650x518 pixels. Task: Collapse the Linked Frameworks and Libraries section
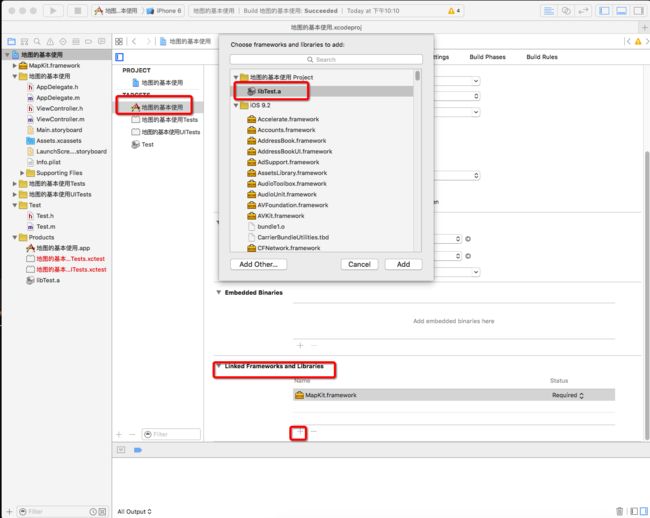[218, 366]
